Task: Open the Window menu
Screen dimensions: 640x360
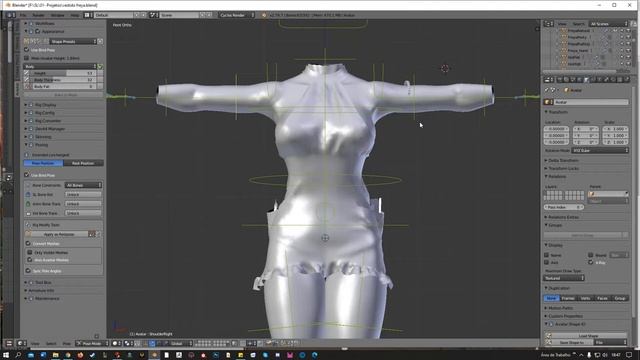Action: coord(58,15)
